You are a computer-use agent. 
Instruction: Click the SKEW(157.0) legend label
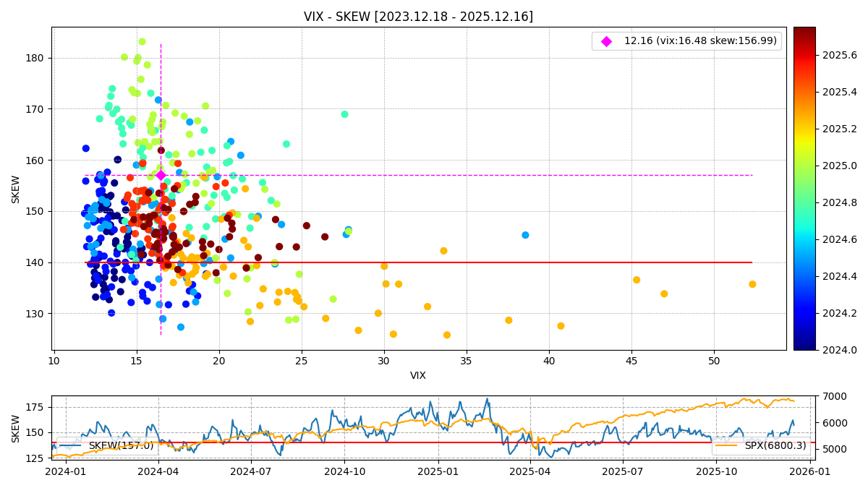121,445
